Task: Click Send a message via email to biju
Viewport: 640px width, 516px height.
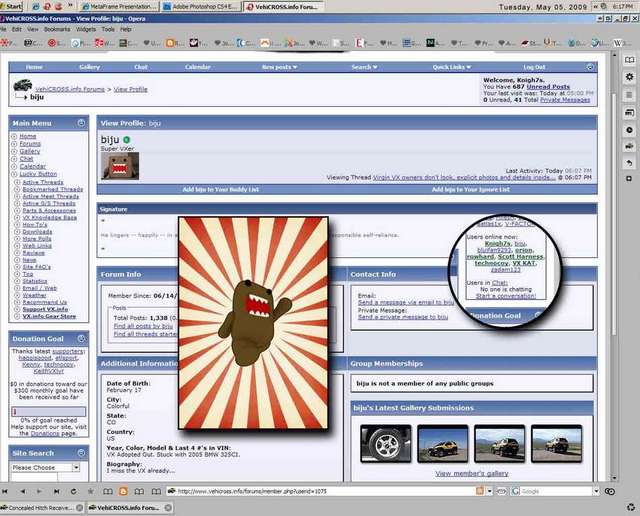Action: pyautogui.click(x=405, y=302)
